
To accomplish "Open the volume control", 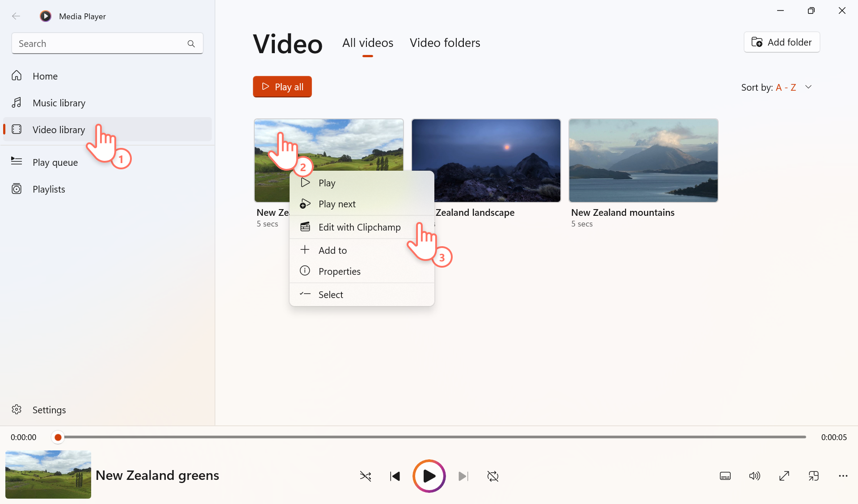I will click(754, 476).
